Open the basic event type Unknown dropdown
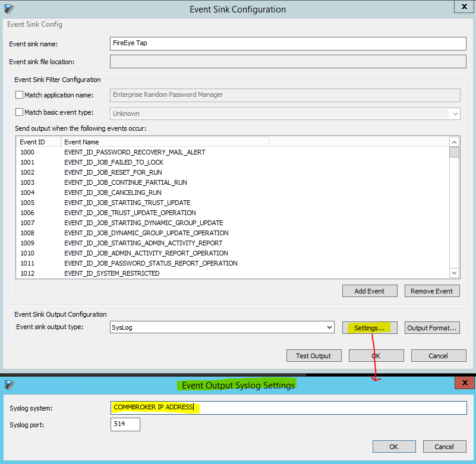 [x=285, y=114]
